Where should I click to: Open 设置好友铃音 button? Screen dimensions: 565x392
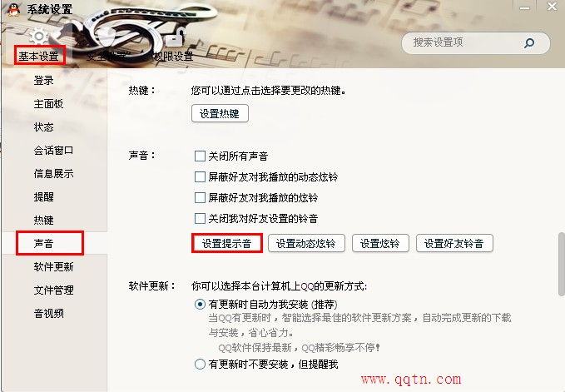coord(454,243)
